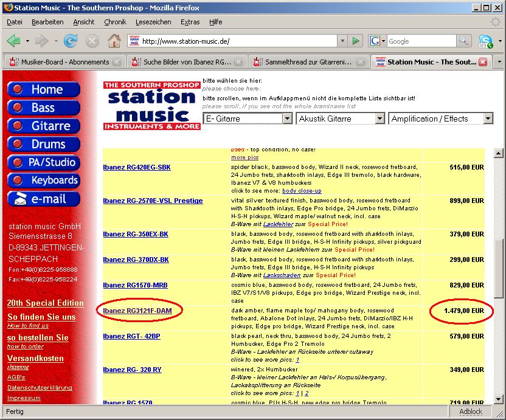The height and width of the screenshot is (420, 506).
Task: Open the Ibanez RG1570-MRB link
Action: click(x=135, y=285)
